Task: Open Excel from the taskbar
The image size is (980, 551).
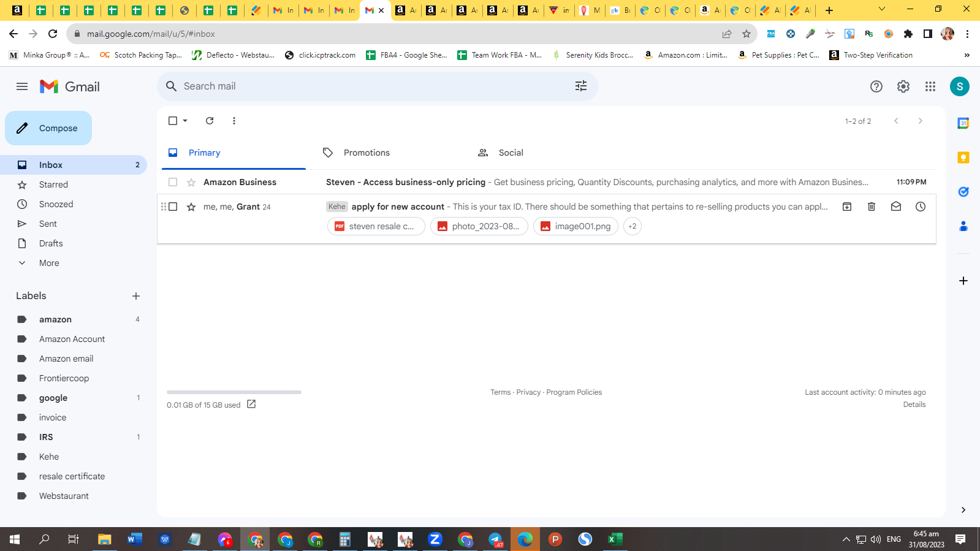Action: click(615, 539)
